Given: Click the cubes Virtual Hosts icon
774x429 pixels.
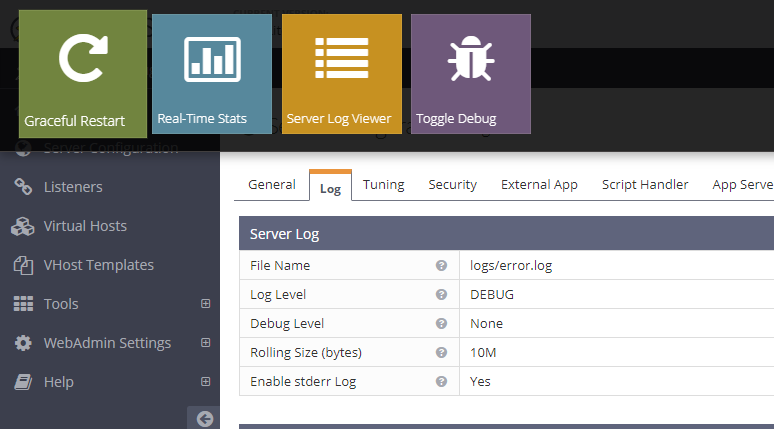Looking at the screenshot, I should tap(23, 226).
